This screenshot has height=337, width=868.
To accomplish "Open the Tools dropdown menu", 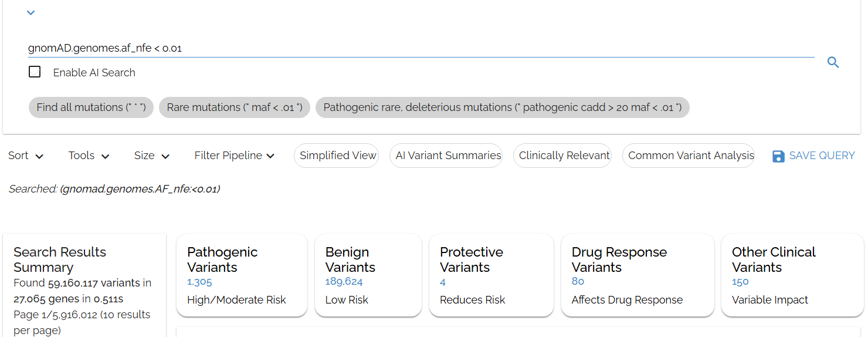I will point(89,156).
